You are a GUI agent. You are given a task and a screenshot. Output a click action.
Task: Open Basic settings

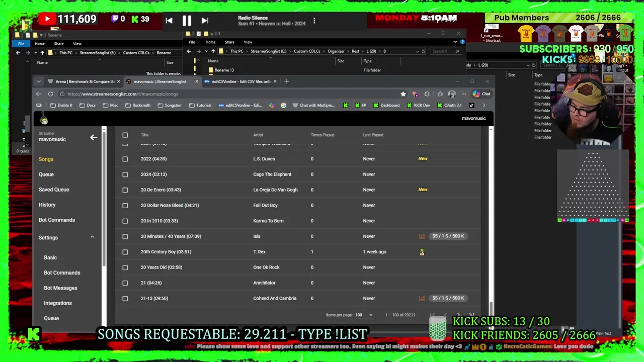tap(50, 257)
